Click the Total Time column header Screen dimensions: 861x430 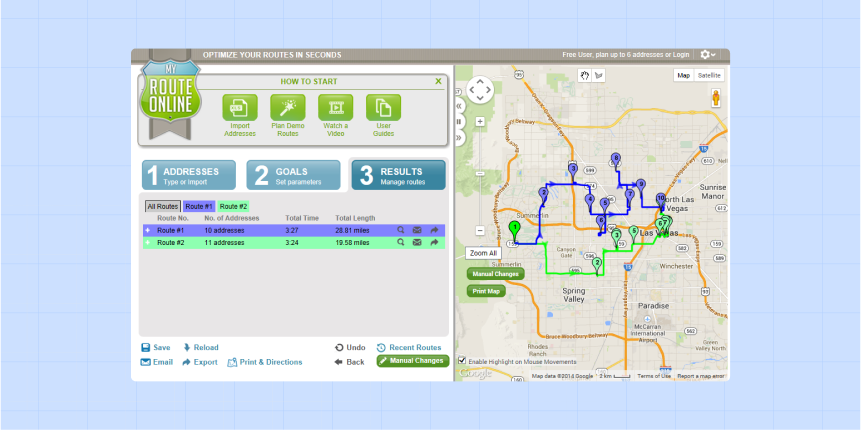[302, 218]
